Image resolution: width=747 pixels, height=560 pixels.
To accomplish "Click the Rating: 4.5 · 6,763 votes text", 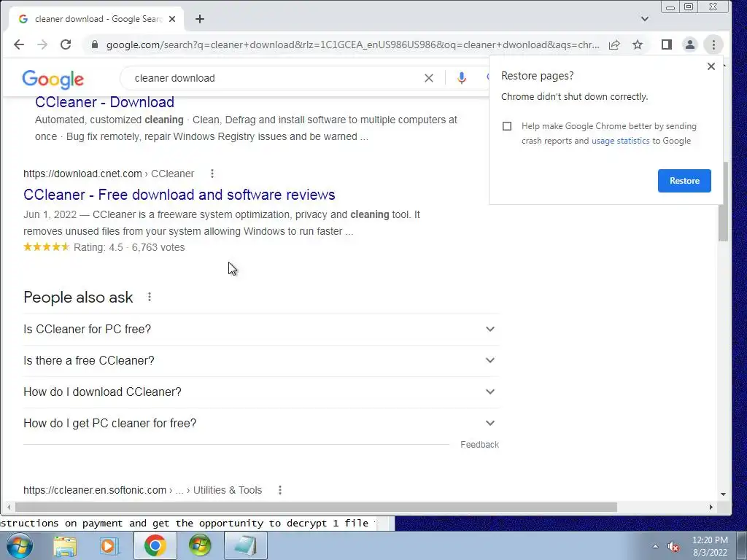I will (129, 248).
